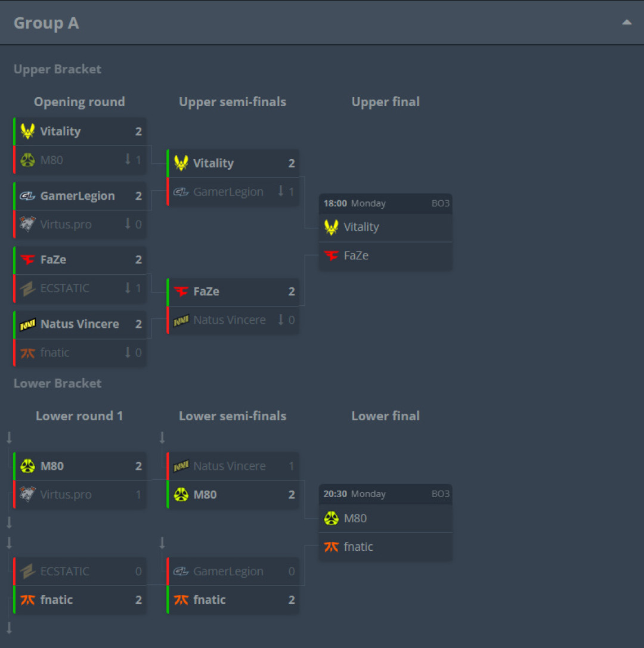This screenshot has width=644, height=648.
Task: Click the Group A header title
Action: [47, 23]
